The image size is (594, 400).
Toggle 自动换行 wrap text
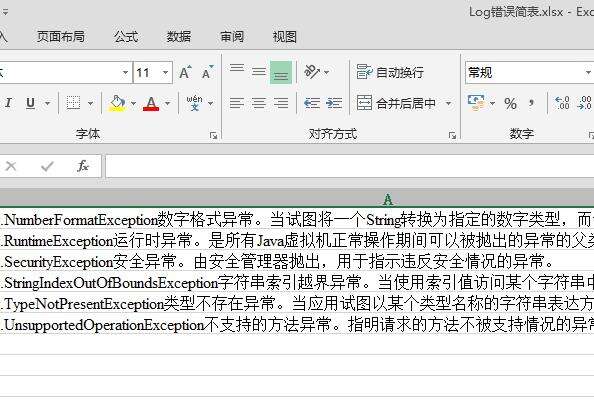point(390,72)
